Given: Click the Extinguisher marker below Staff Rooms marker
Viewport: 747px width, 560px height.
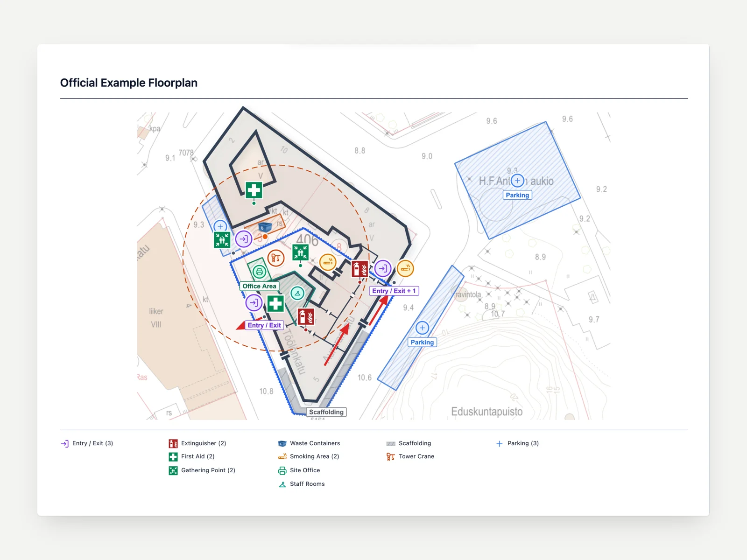Looking at the screenshot, I should tap(306, 317).
